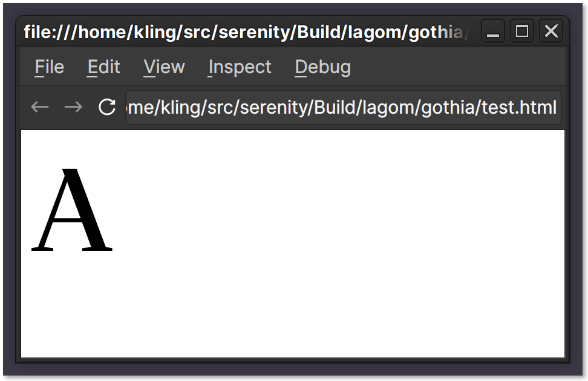588x381 pixels.
Task: Reload the page with the refresh icon
Action: click(106, 107)
